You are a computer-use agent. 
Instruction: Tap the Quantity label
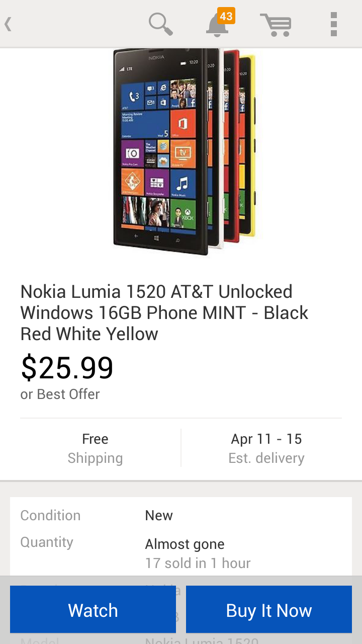coord(47,542)
